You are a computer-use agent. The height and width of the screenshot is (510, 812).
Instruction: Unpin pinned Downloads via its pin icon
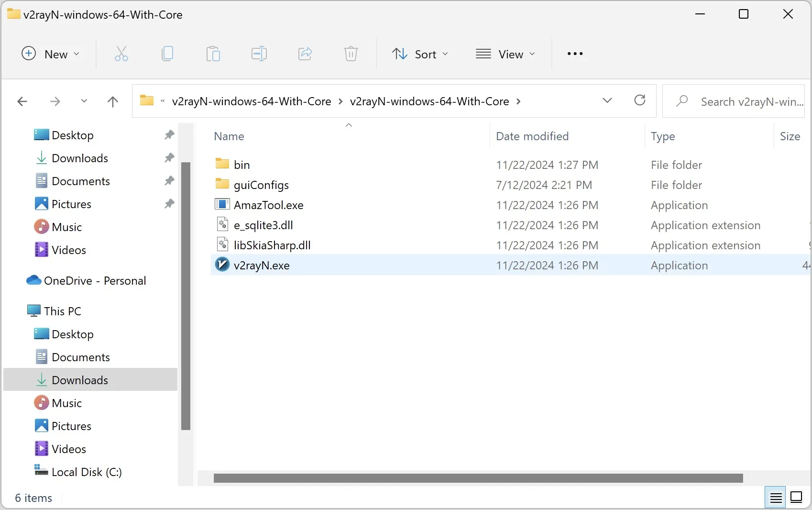tap(169, 158)
